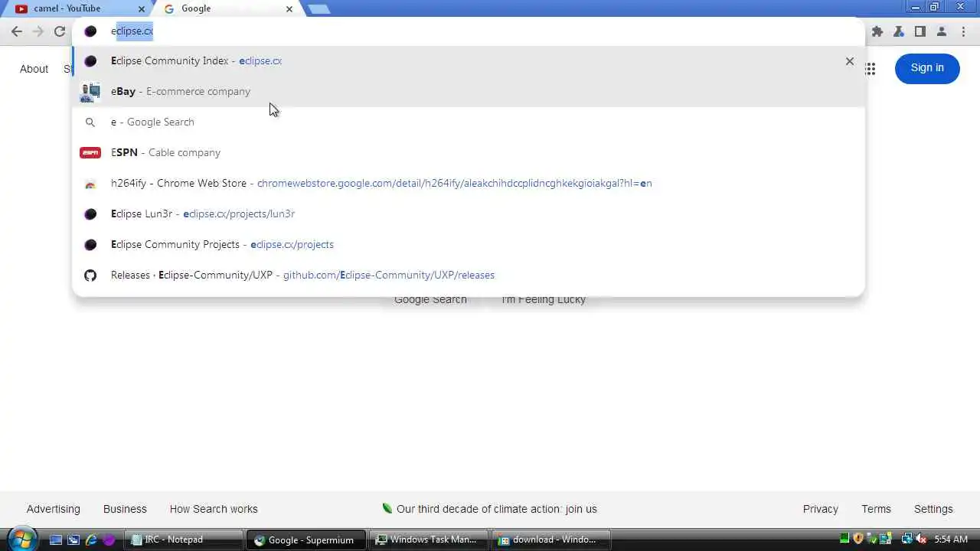Click the purple orb quick launch icon
Screen dimensions: 980x551
(109, 540)
